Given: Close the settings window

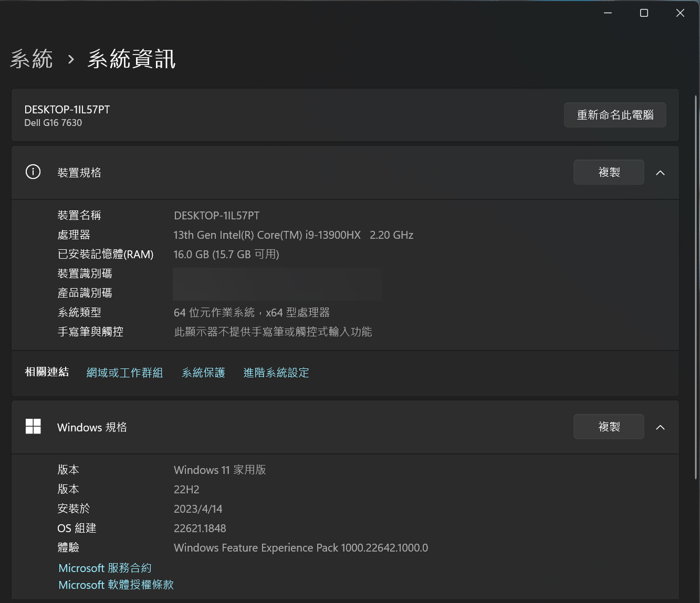Looking at the screenshot, I should (680, 13).
